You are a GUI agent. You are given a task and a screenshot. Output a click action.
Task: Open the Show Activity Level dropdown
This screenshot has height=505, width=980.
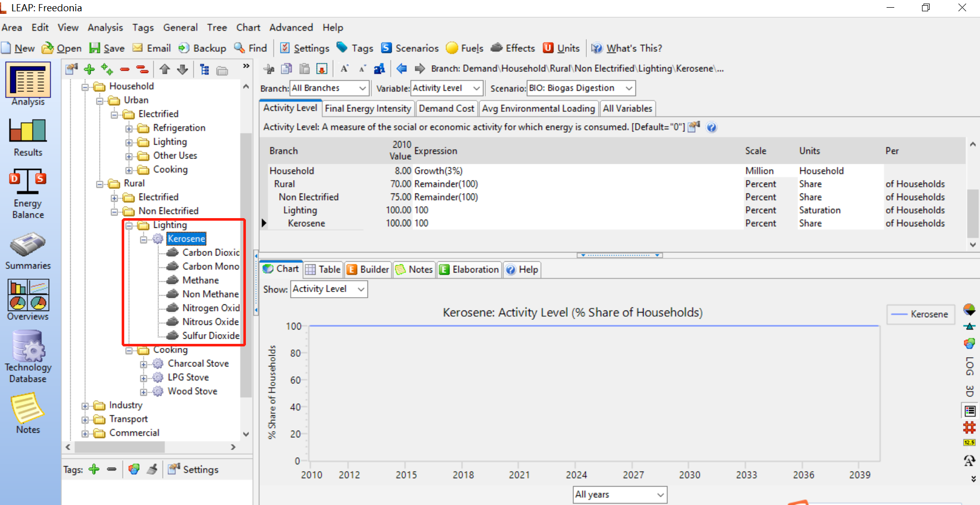tap(329, 289)
